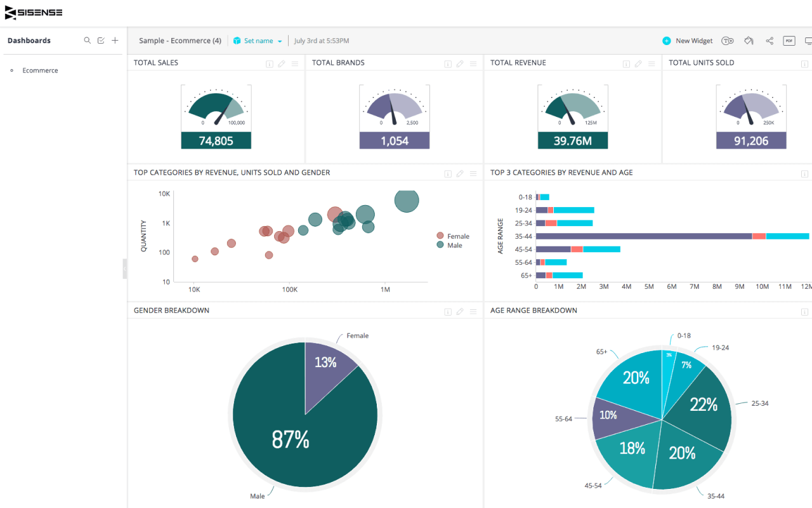Click the add text widget icon

click(x=727, y=41)
